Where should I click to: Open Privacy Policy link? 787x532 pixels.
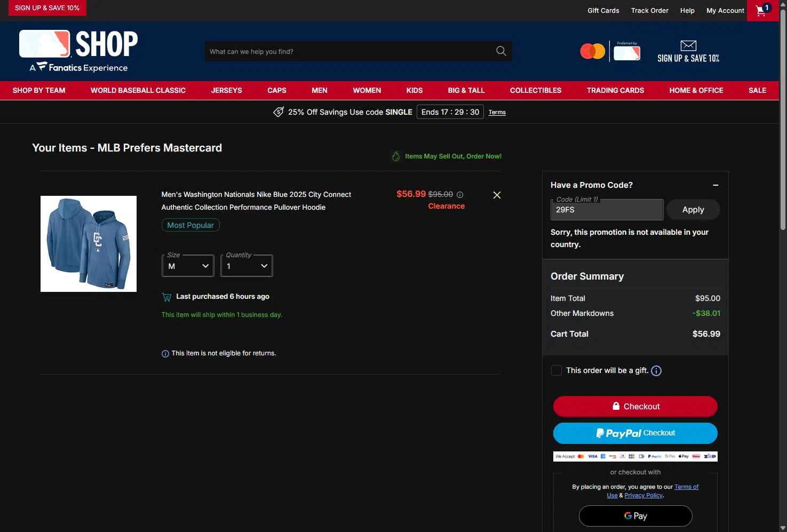[643, 496]
